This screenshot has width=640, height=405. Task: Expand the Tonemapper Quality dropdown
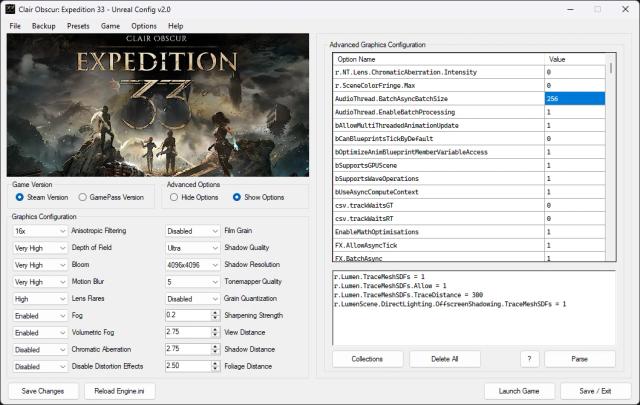(193, 282)
